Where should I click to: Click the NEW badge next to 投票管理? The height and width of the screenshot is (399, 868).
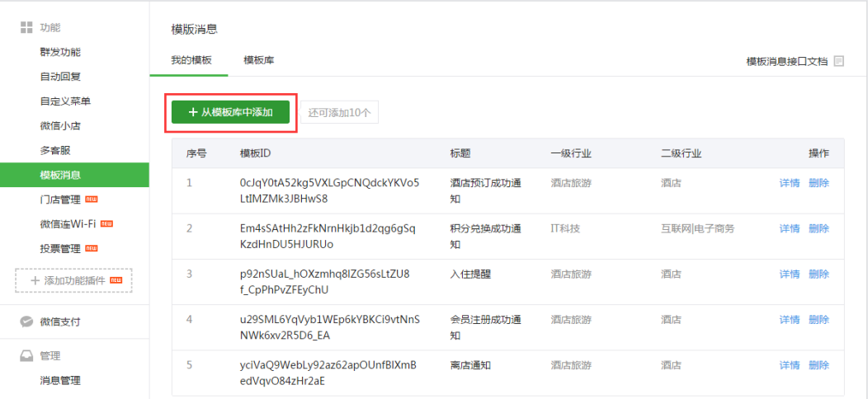click(92, 248)
